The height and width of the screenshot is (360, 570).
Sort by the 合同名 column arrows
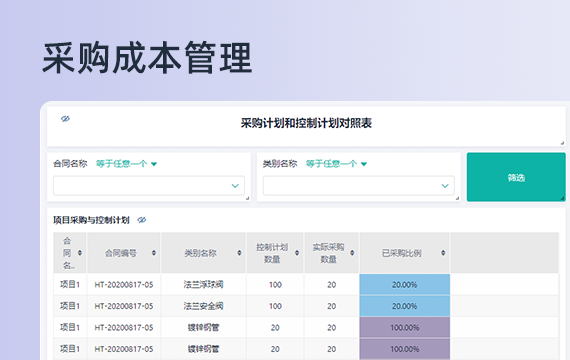pyautogui.click(x=80, y=253)
